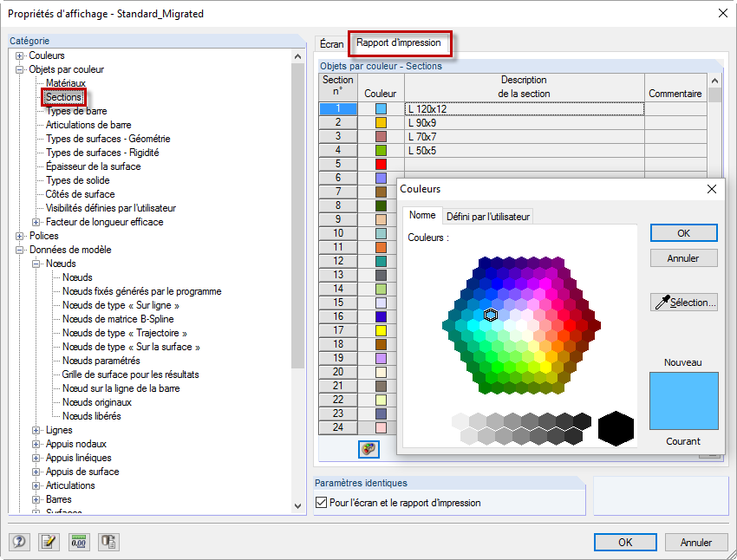Collapse the Données de modèle node

click(x=19, y=250)
